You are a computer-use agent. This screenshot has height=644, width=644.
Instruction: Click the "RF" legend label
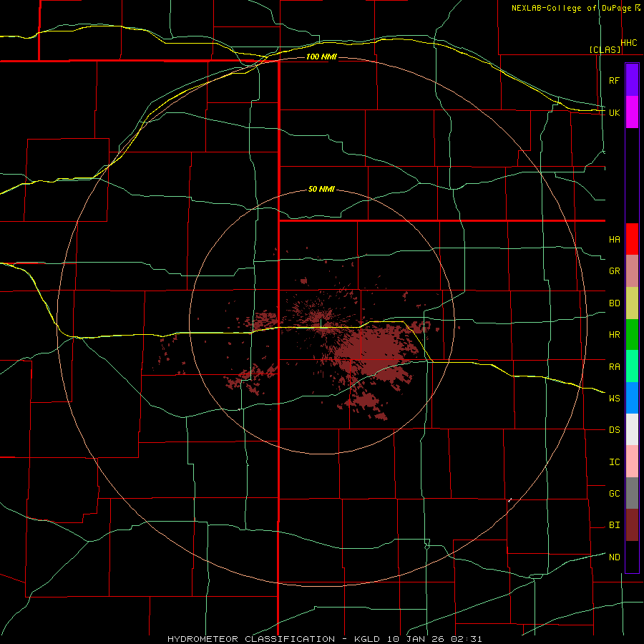coord(614,80)
